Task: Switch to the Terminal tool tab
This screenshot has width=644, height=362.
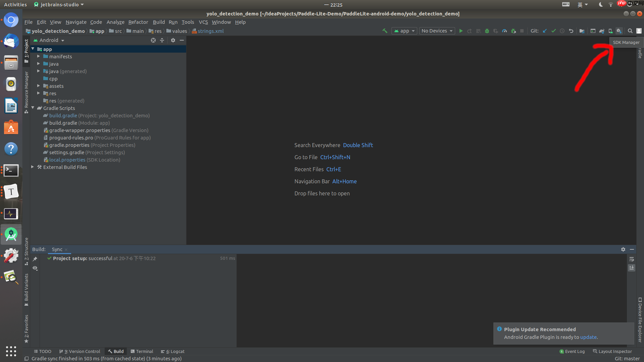Action: 142,351
